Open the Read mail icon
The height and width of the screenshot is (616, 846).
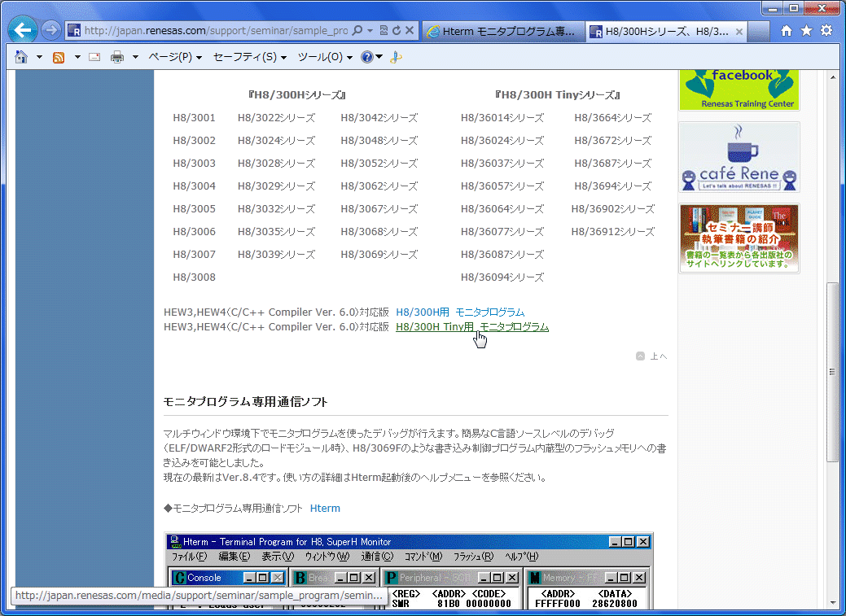96,57
